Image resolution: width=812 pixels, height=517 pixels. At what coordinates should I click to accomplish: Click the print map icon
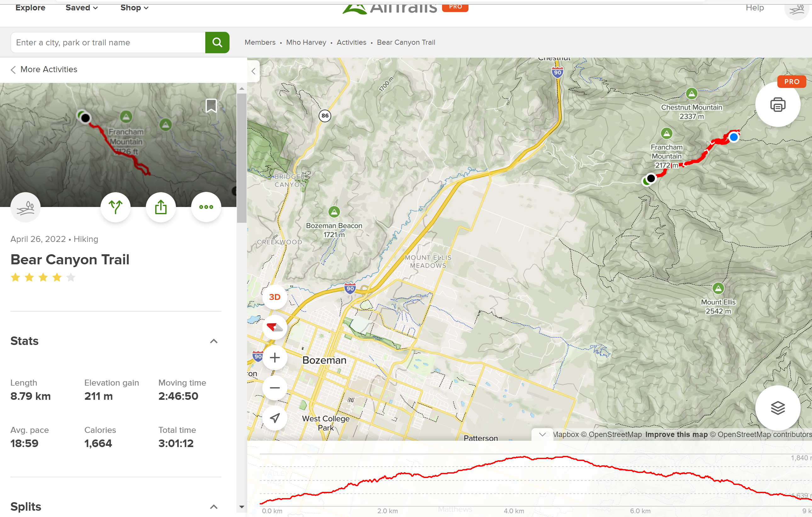click(x=777, y=105)
